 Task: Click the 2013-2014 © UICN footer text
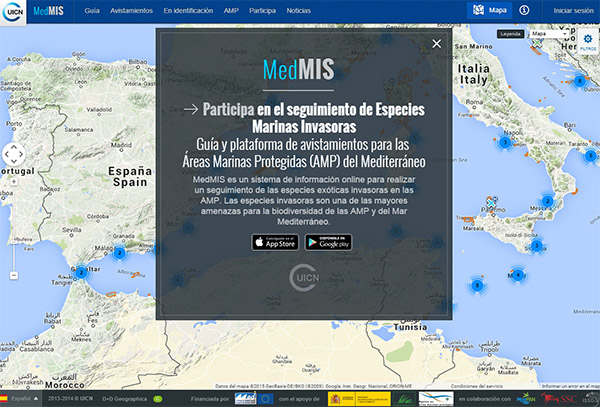click(x=70, y=399)
